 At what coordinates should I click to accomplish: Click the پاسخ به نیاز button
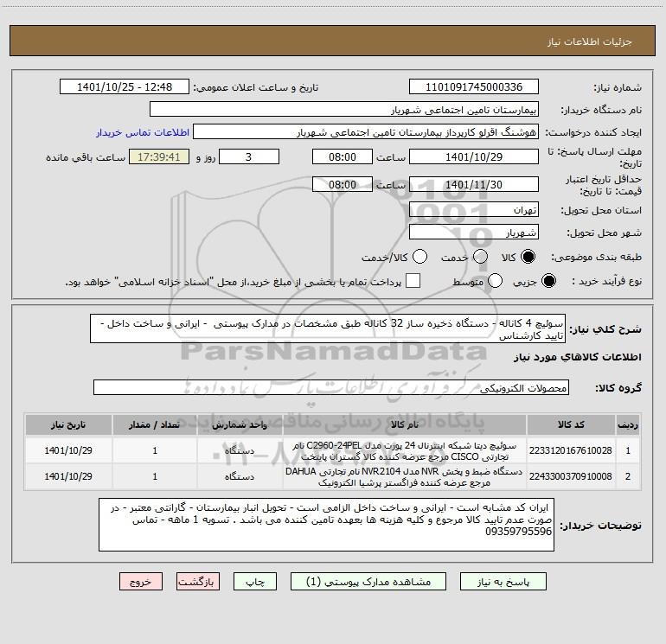pyautogui.click(x=503, y=582)
